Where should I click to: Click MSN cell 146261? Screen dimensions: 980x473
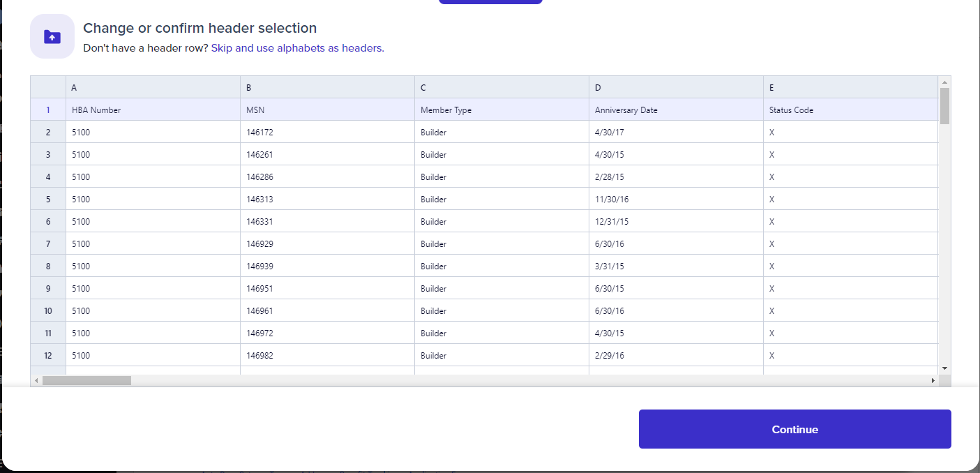point(327,154)
